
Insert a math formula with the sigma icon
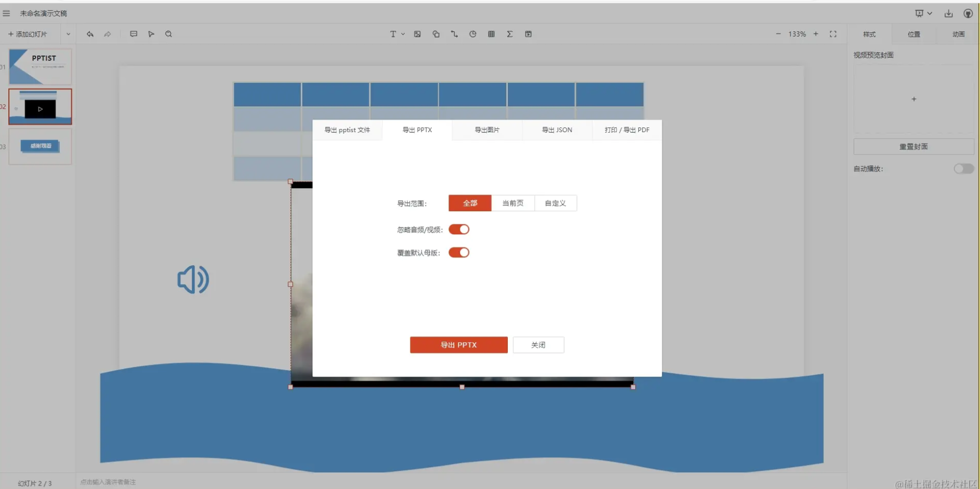coord(509,34)
